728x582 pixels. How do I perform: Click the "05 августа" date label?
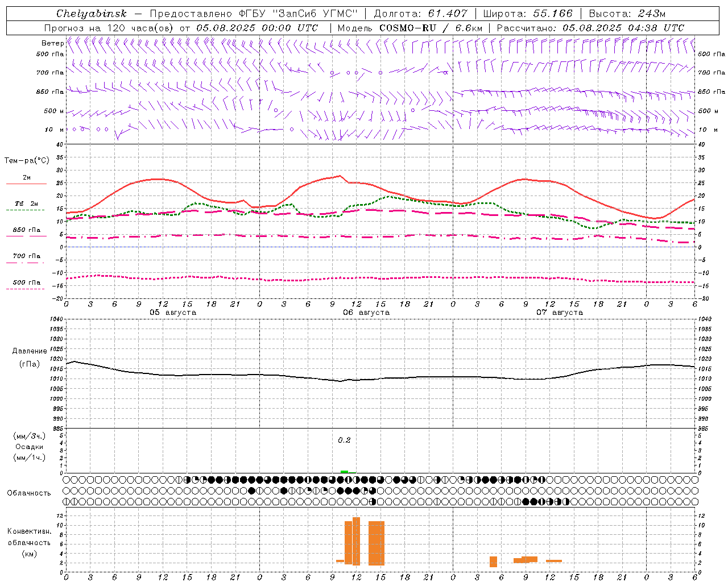[173, 313]
